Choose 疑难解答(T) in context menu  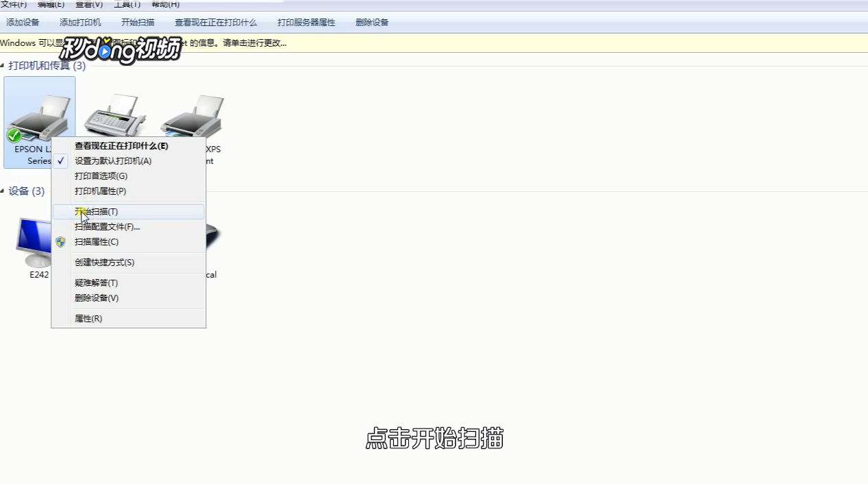tap(129, 283)
